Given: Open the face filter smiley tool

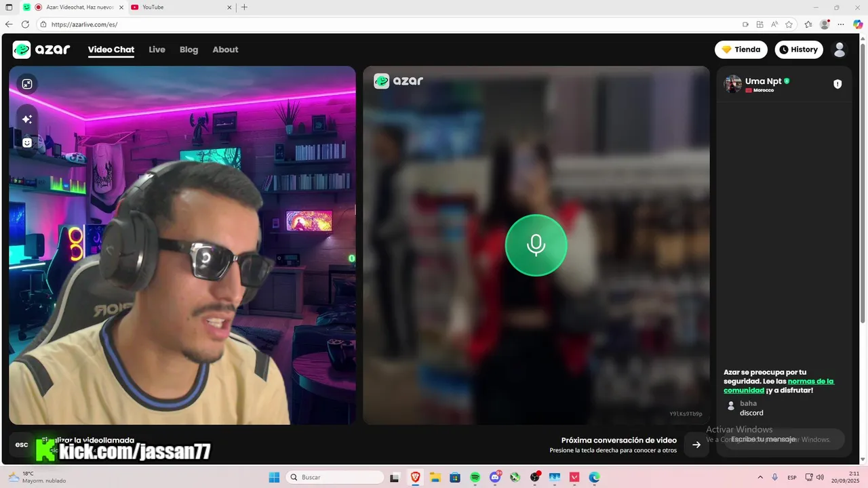Looking at the screenshot, I should click(27, 142).
